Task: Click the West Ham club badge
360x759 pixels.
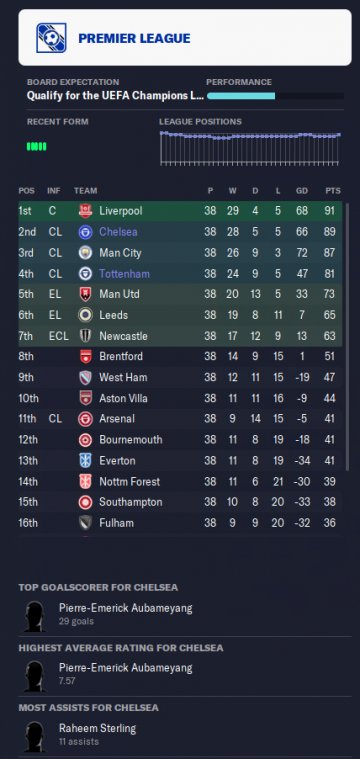Action: coord(85,378)
